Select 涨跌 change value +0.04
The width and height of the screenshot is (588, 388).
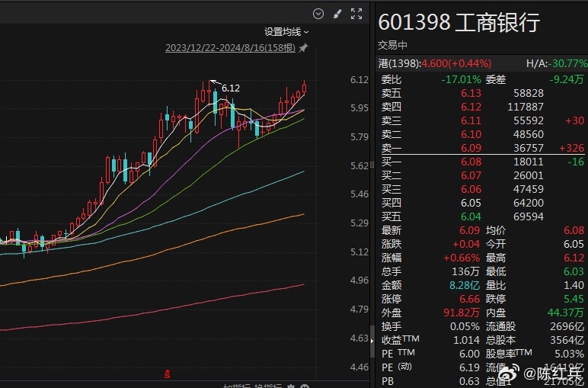coord(466,244)
